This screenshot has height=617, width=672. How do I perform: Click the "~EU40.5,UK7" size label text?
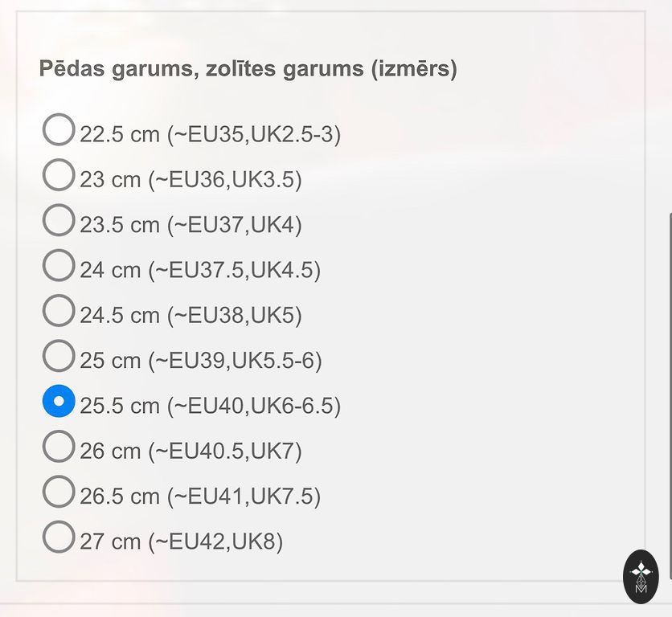pos(225,452)
